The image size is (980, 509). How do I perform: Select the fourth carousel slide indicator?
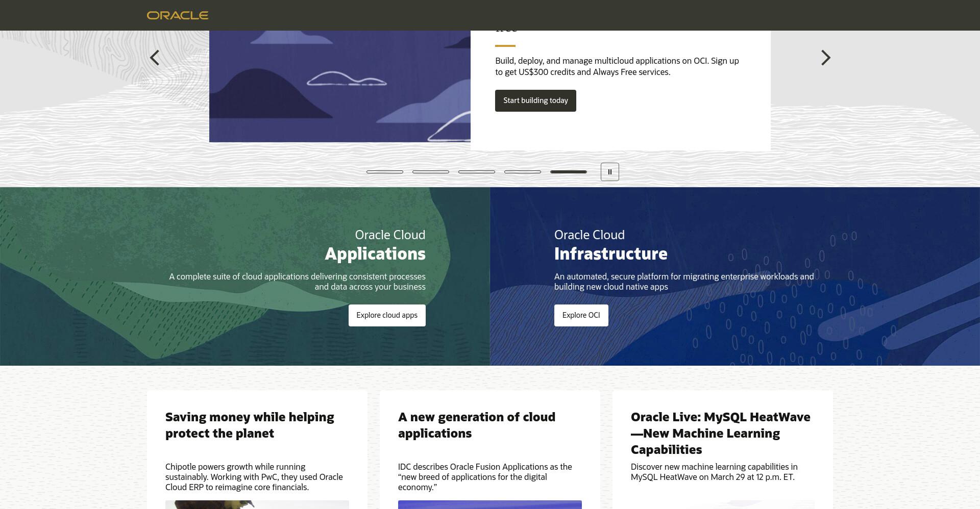point(523,172)
